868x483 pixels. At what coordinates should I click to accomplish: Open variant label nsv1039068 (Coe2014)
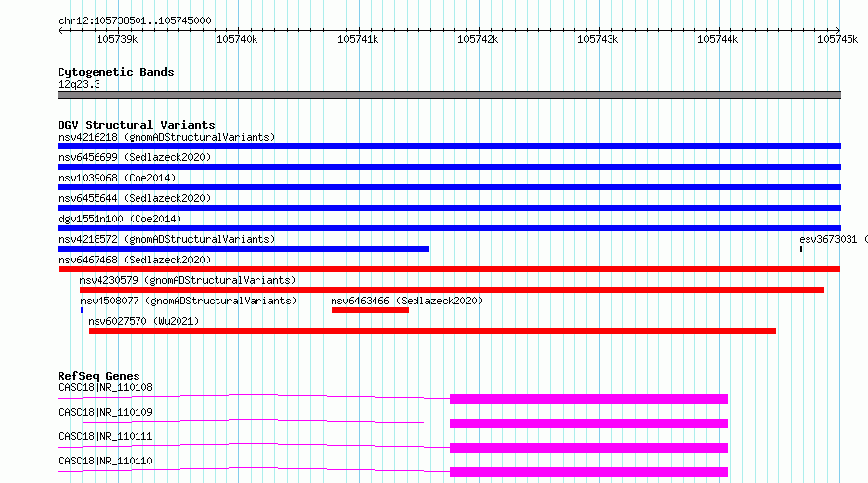click(x=117, y=178)
